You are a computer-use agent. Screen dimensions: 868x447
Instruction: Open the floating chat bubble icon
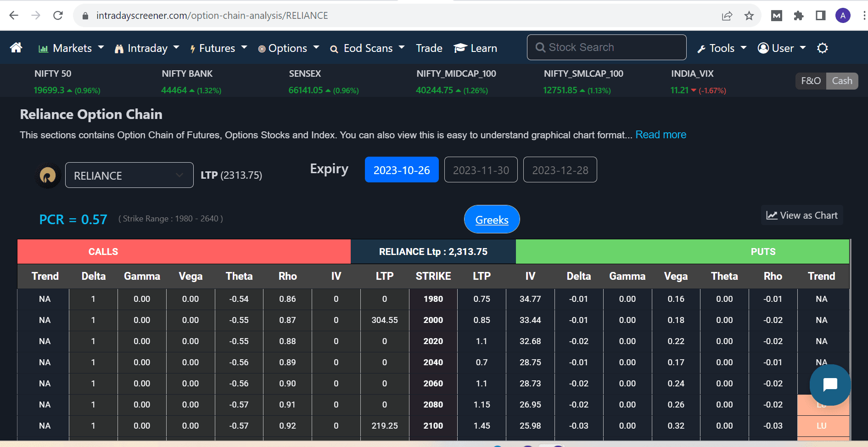pos(830,385)
